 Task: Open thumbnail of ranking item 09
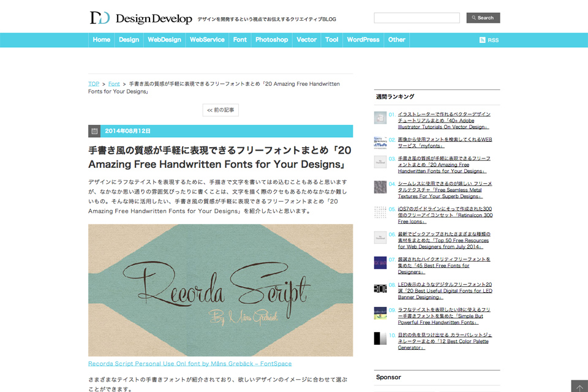pos(380,313)
